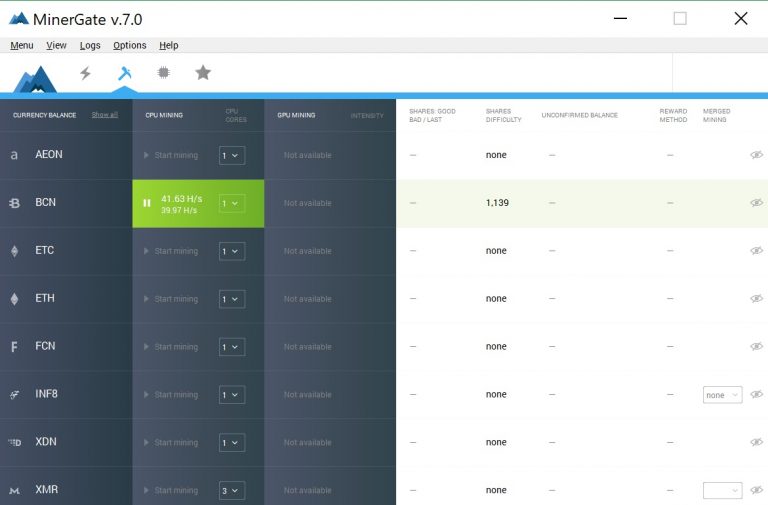Open the Options menu

point(130,45)
